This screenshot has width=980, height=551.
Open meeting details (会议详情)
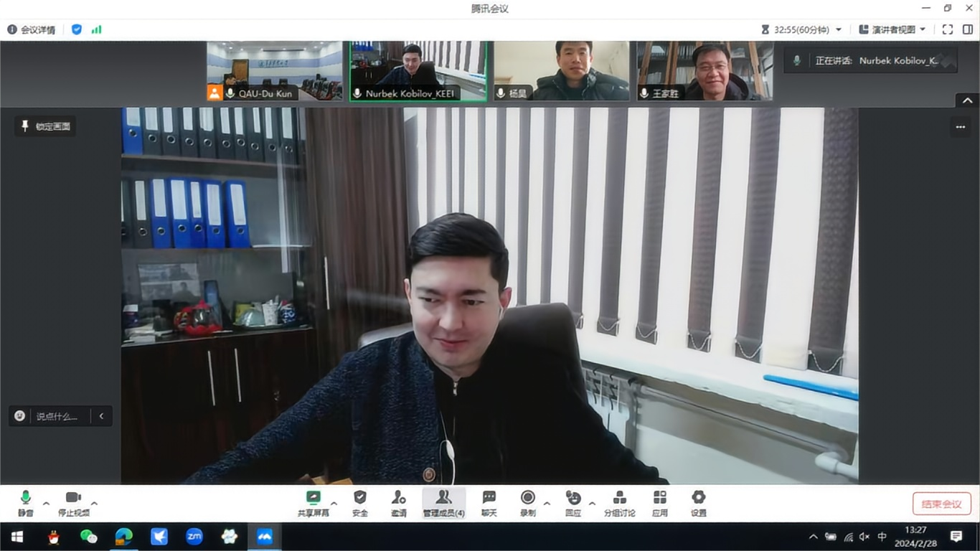[32, 29]
